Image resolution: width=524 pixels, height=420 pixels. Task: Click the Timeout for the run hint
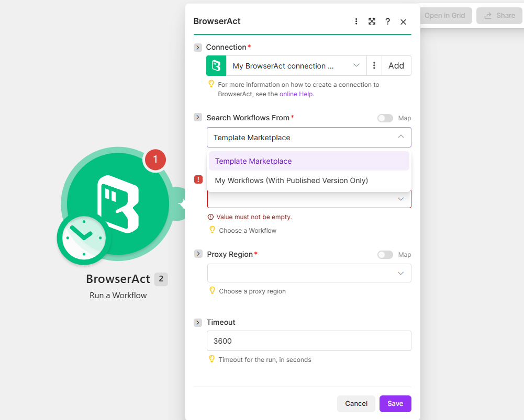(x=265, y=359)
